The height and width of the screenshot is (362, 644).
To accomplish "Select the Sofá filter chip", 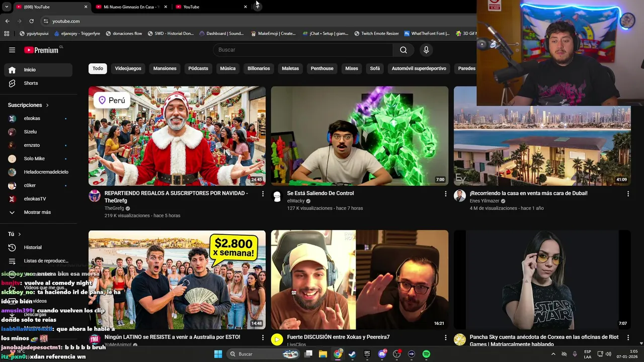I will [x=375, y=68].
